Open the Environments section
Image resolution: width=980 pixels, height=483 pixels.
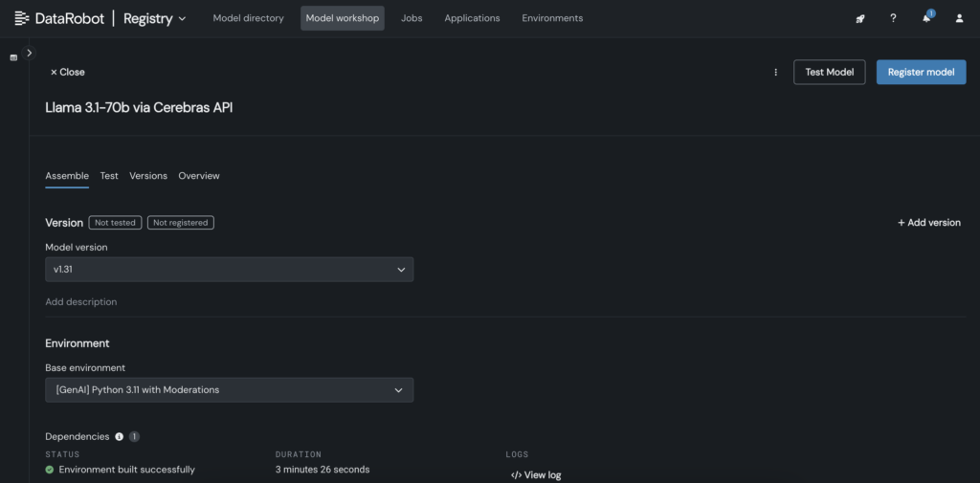pos(552,18)
